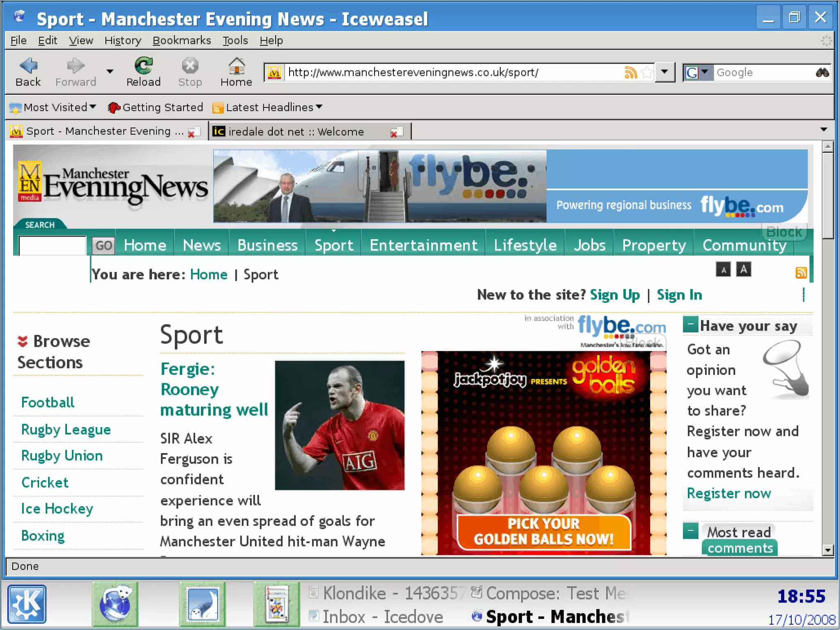Follow the Rugby League section link

pos(66,429)
